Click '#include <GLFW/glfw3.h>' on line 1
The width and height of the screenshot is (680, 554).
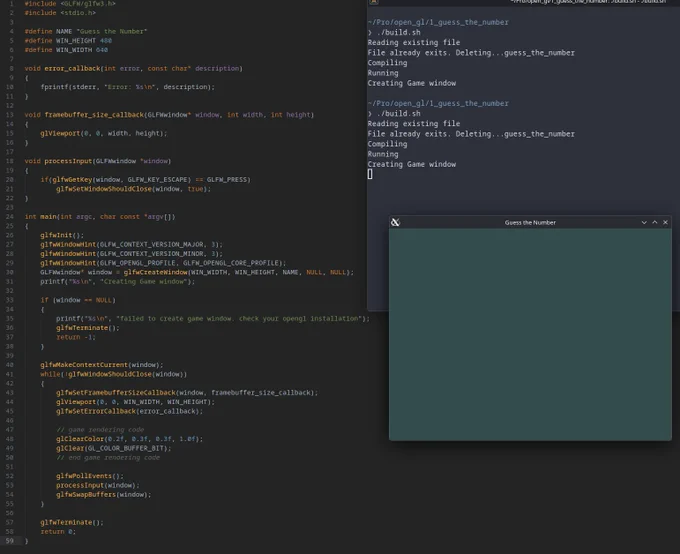click(x=70, y=3)
